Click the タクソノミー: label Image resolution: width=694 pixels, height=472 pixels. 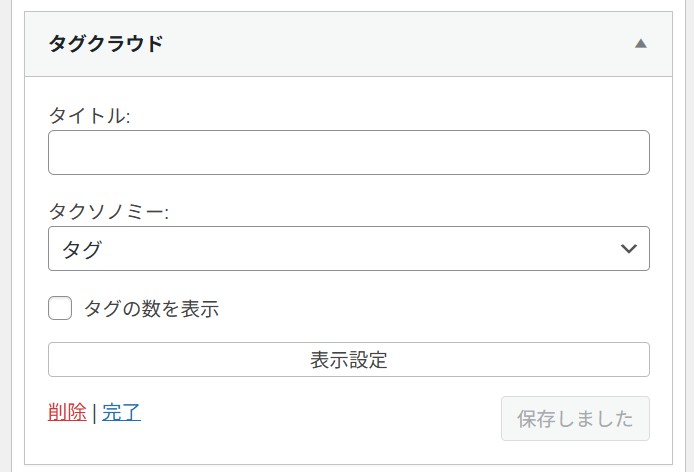coord(109,212)
